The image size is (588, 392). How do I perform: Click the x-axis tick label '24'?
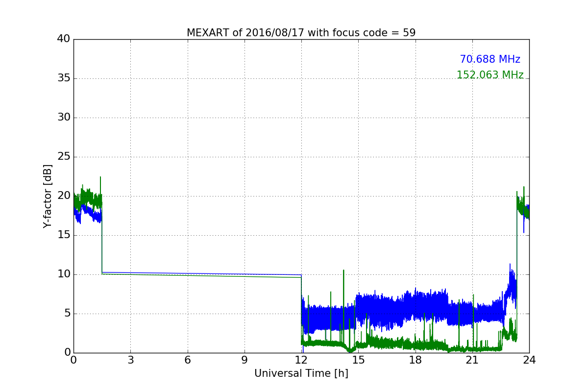(529, 360)
